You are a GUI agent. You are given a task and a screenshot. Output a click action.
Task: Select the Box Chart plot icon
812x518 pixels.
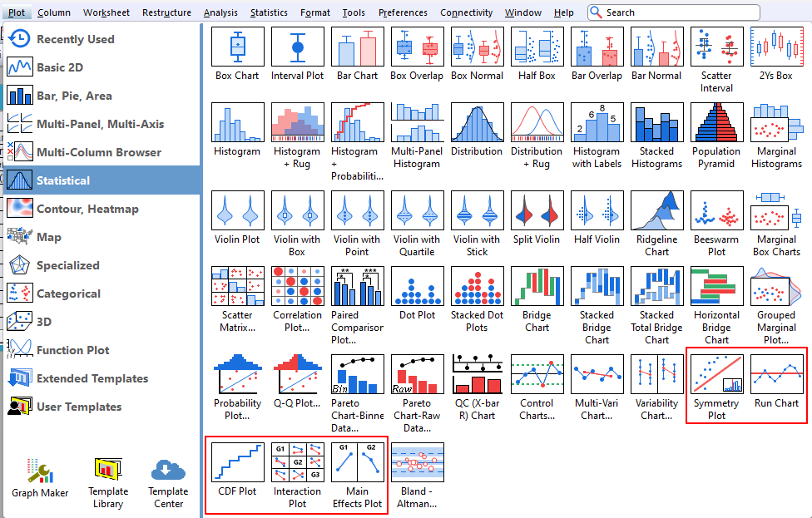pos(238,47)
